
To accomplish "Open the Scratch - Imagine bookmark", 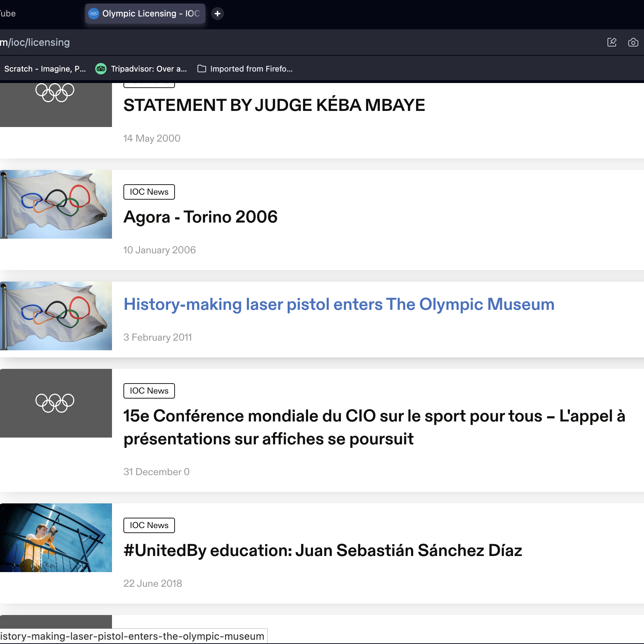I will (x=45, y=69).
